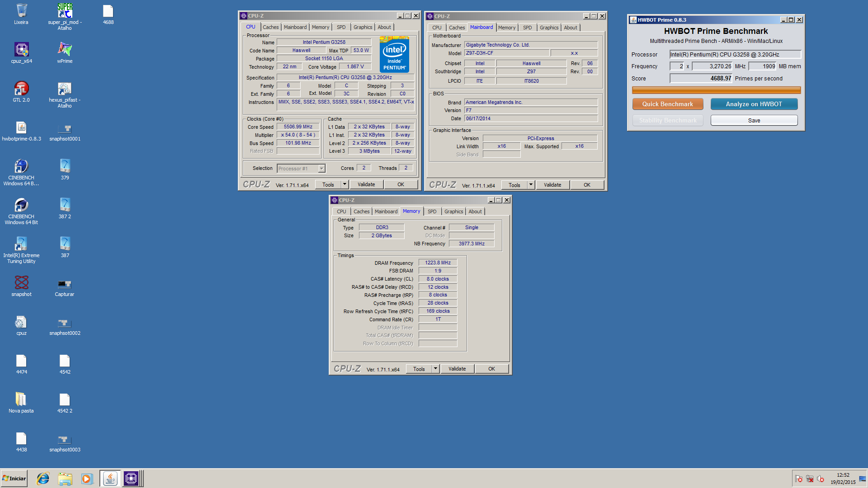Open hwbotprime-0.8.3 jar icon

21,131
